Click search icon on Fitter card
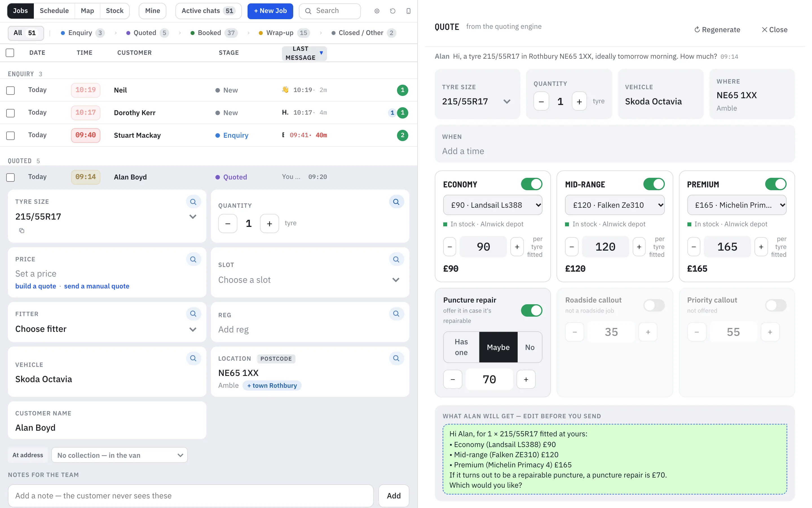Screen dimensions: 812x508 pos(193,314)
